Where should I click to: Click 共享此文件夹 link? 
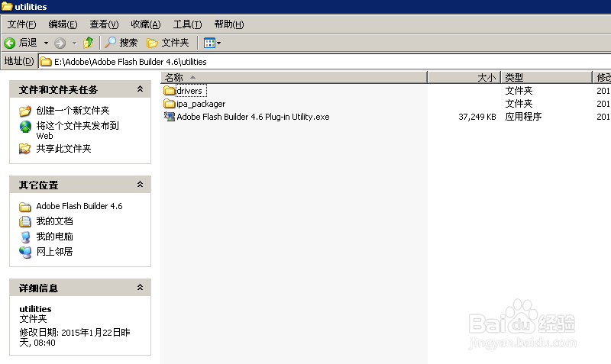click(x=63, y=149)
